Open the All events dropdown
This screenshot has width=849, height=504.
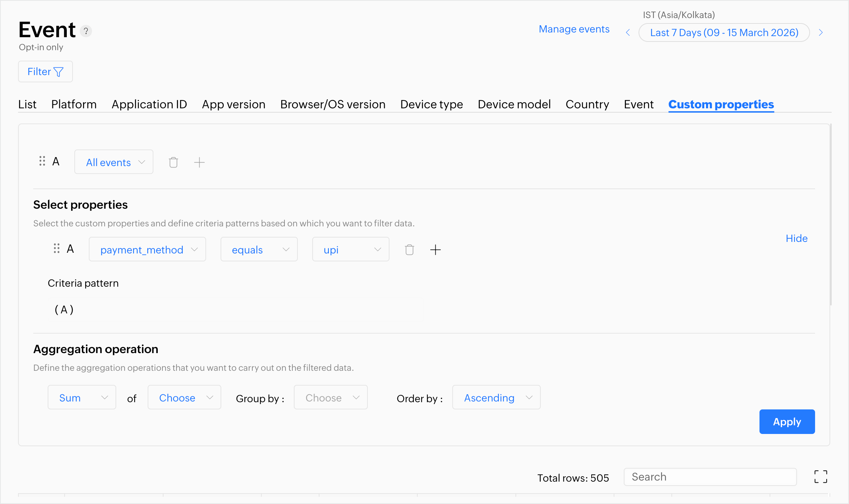pyautogui.click(x=114, y=162)
